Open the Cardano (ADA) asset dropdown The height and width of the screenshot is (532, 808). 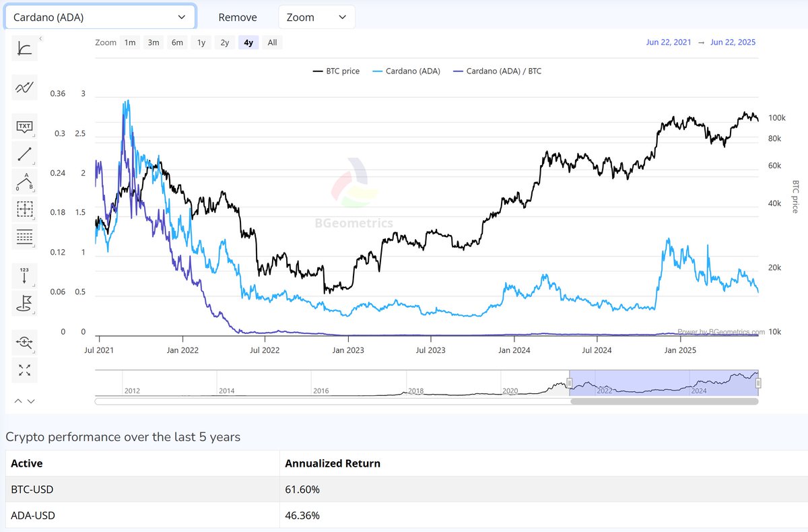(100, 17)
